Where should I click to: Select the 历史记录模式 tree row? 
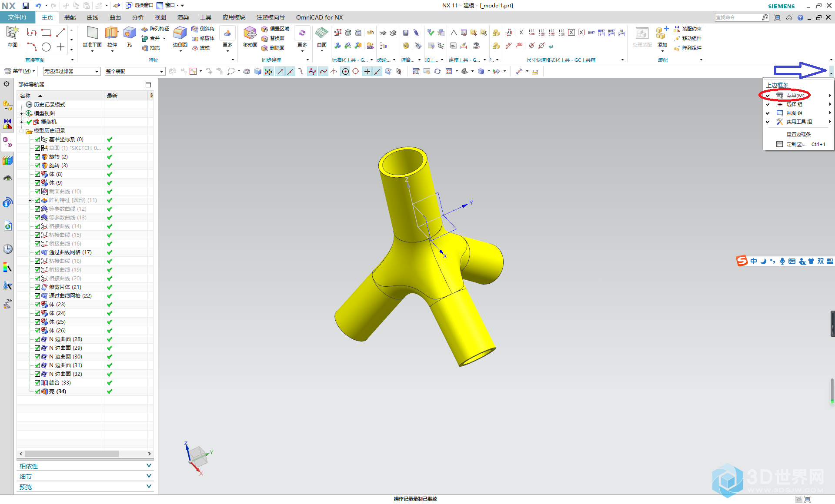[x=50, y=105]
